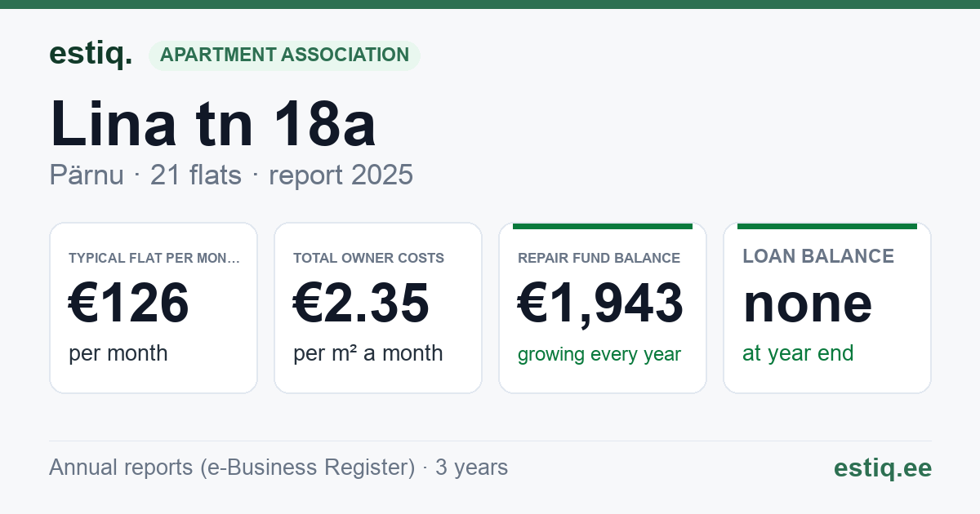
Task: Click the estiq. logo at the top
Action: pos(91,54)
